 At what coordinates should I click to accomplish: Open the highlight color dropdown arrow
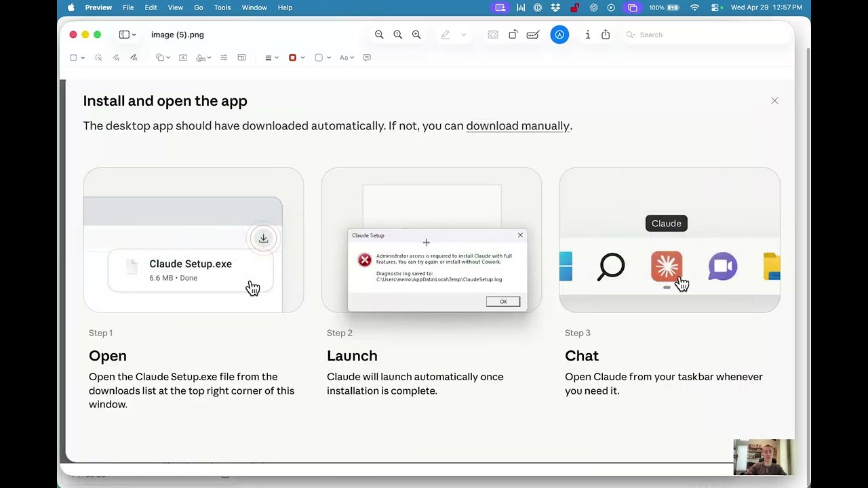464,35
